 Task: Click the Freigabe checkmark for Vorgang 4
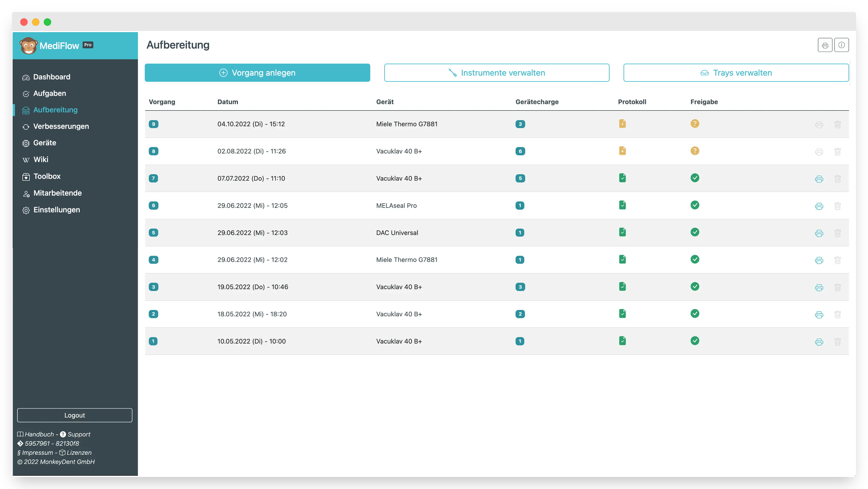point(695,259)
